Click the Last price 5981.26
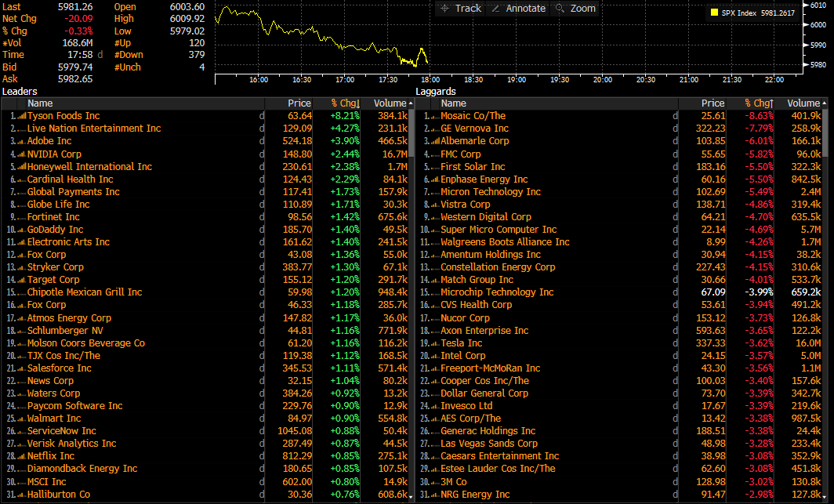Image resolution: width=834 pixels, height=504 pixels. pyautogui.click(x=75, y=7)
